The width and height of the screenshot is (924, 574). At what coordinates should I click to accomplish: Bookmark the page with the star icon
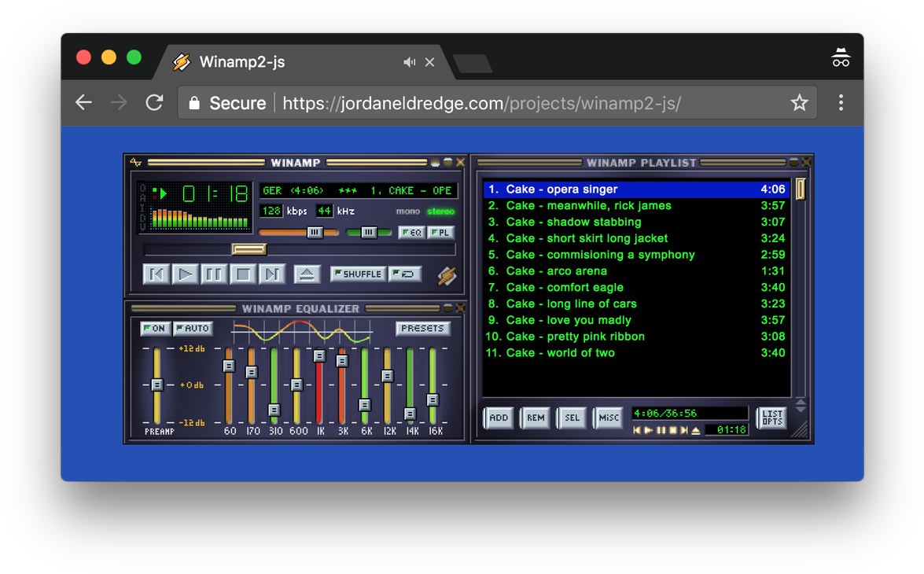[799, 102]
